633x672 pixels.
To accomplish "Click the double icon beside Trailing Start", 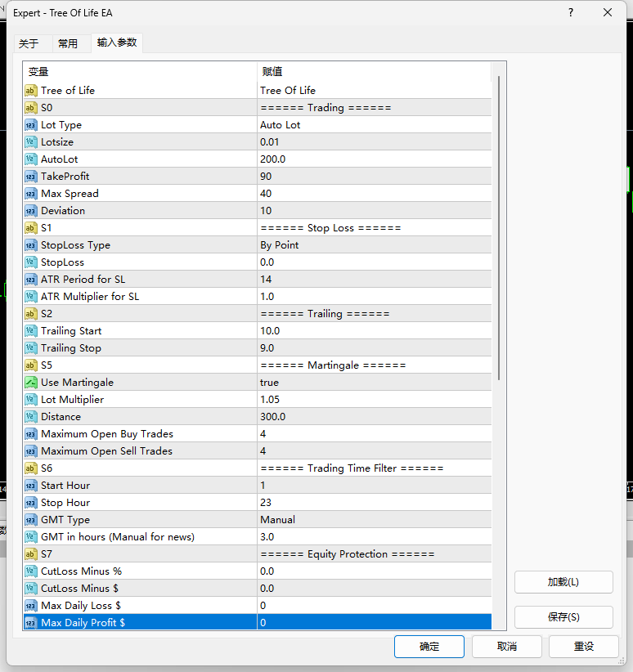I will (30, 330).
